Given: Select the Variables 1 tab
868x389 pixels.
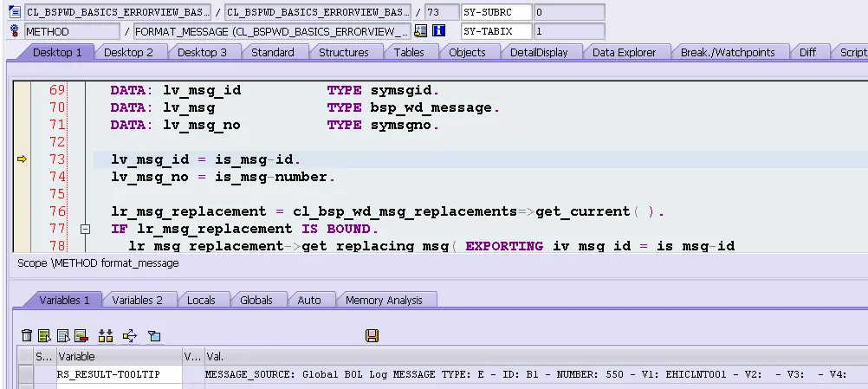Looking at the screenshot, I should tap(64, 300).
